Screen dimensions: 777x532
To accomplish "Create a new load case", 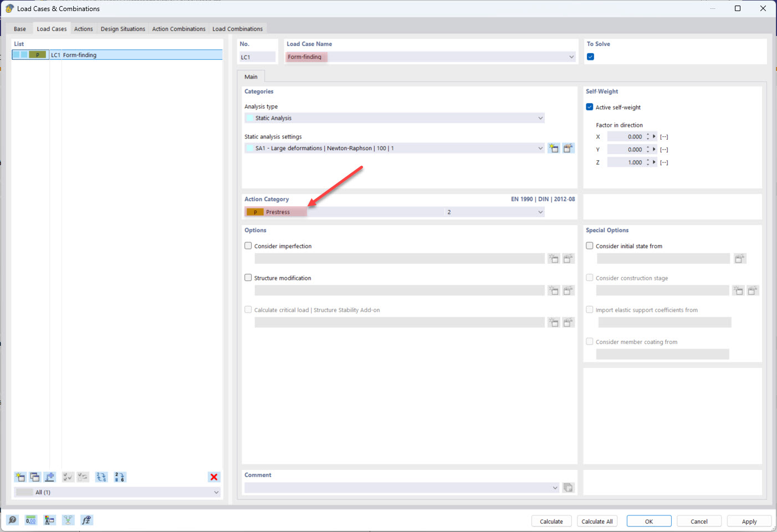I will [20, 477].
